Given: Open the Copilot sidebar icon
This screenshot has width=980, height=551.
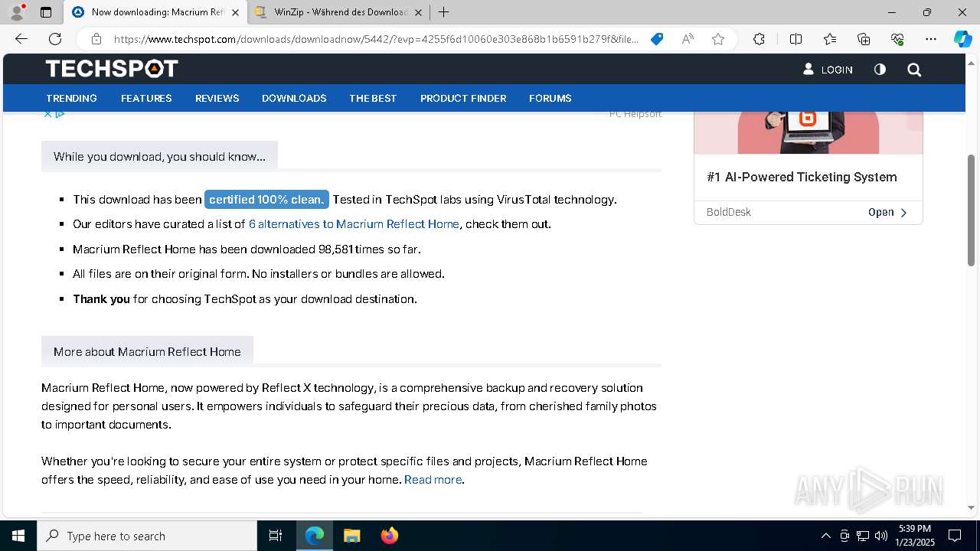Looking at the screenshot, I should pos(962,39).
